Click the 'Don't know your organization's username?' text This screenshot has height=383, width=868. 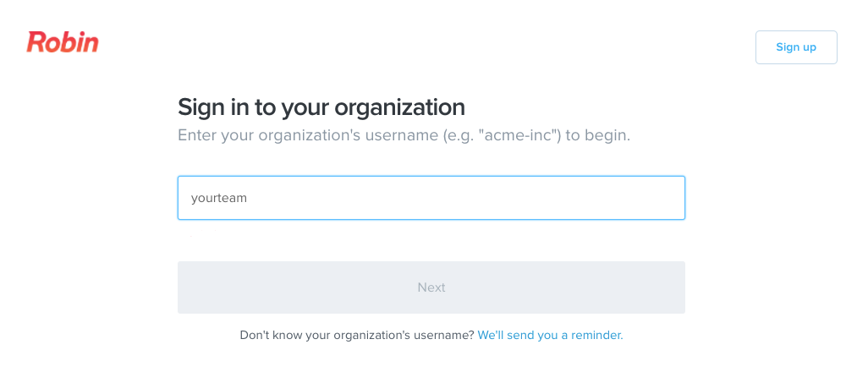(x=357, y=335)
